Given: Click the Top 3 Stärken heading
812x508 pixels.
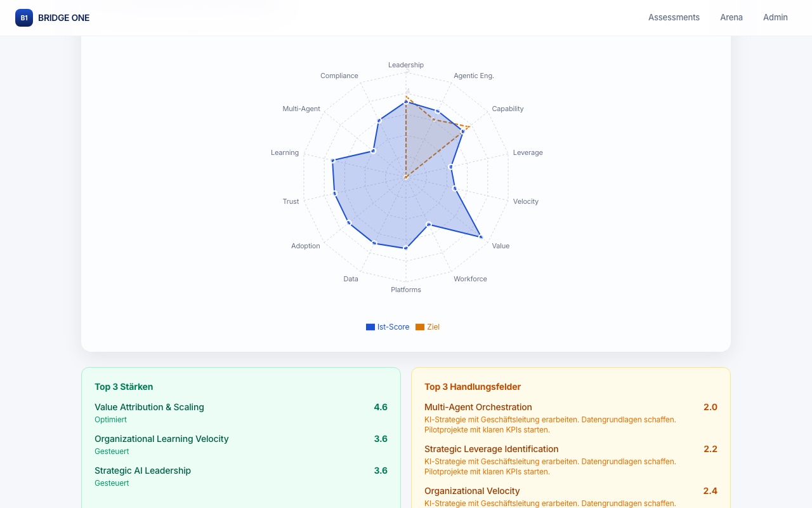Looking at the screenshot, I should point(124,387).
